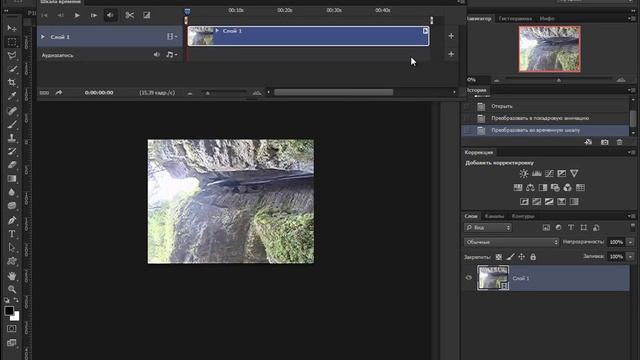Select the Lasso tool
Screen dimensions: 640x360
[12, 55]
